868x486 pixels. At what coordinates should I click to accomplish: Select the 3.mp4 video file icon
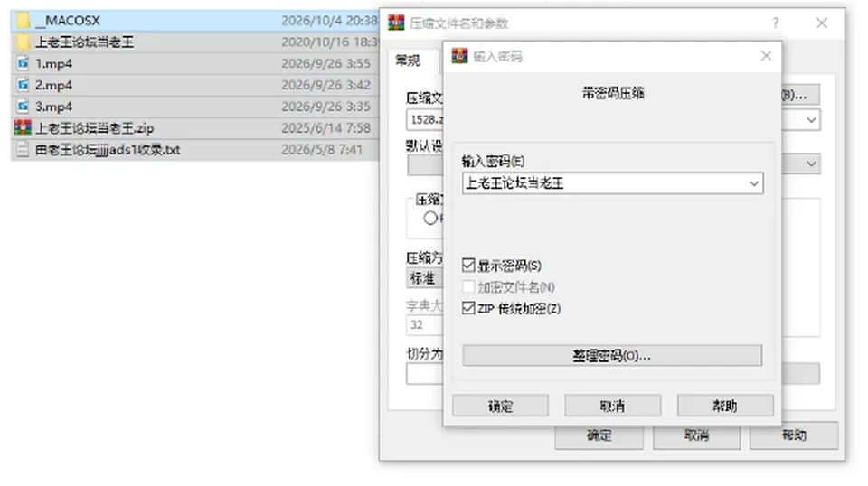(23, 107)
